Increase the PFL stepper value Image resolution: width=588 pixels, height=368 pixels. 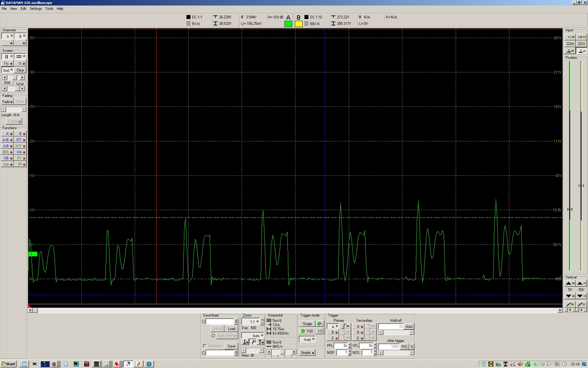[349, 344]
